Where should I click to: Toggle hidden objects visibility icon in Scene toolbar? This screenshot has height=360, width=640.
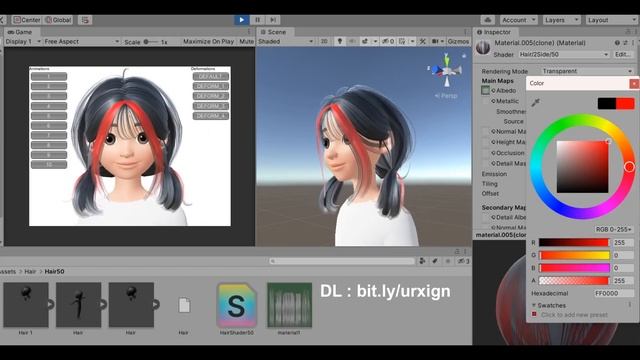pyautogui.click(x=388, y=41)
